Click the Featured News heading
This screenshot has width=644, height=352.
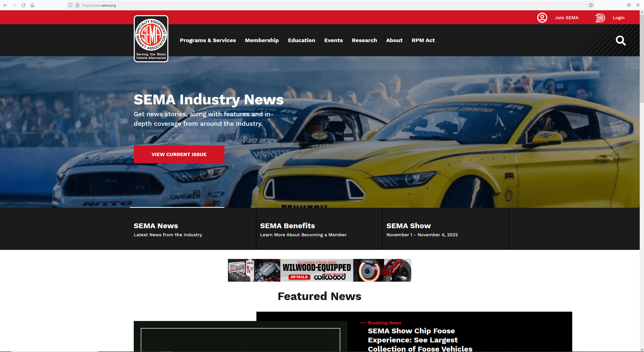click(x=319, y=296)
